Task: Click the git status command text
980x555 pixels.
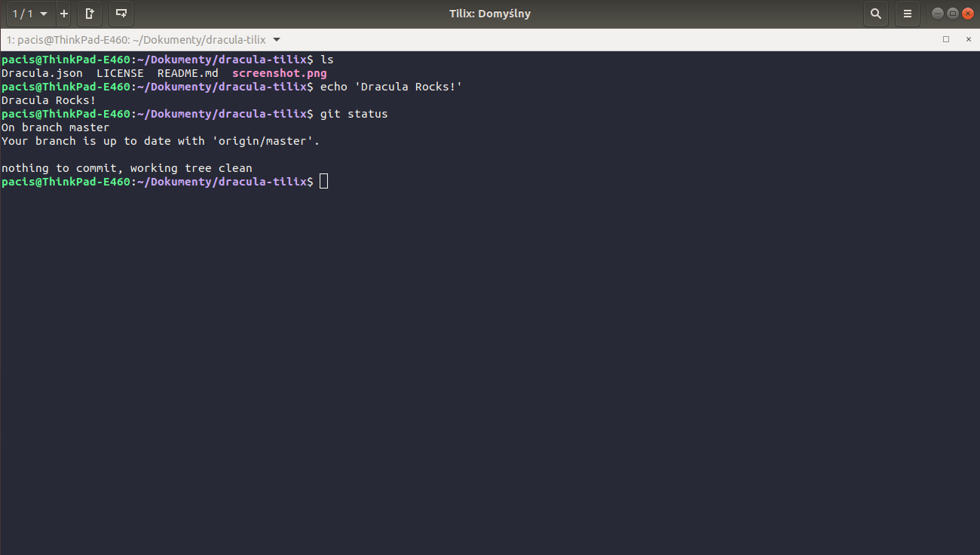Action: click(354, 114)
